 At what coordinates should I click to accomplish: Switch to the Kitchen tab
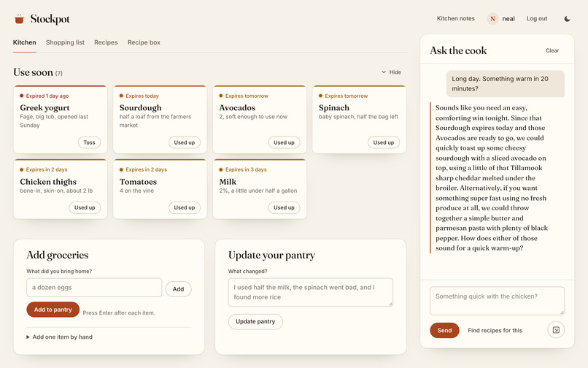[24, 42]
